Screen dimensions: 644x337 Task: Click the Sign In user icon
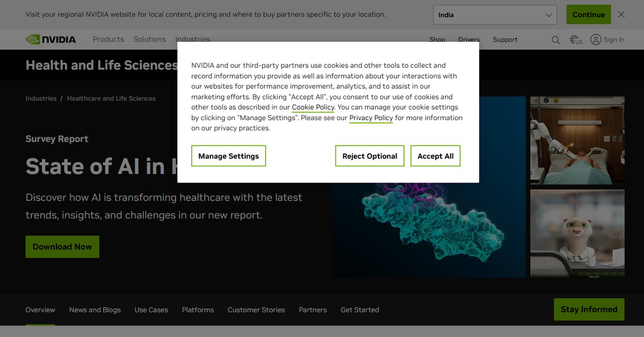coord(596,40)
